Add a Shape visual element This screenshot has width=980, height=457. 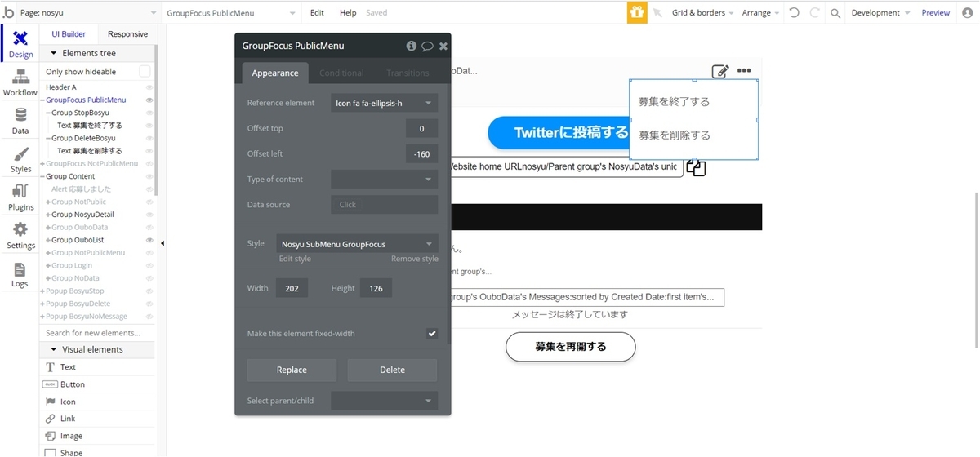click(x=71, y=452)
